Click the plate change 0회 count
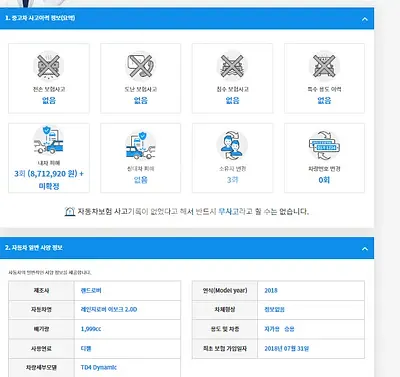This screenshot has height=377, width=400. click(324, 180)
